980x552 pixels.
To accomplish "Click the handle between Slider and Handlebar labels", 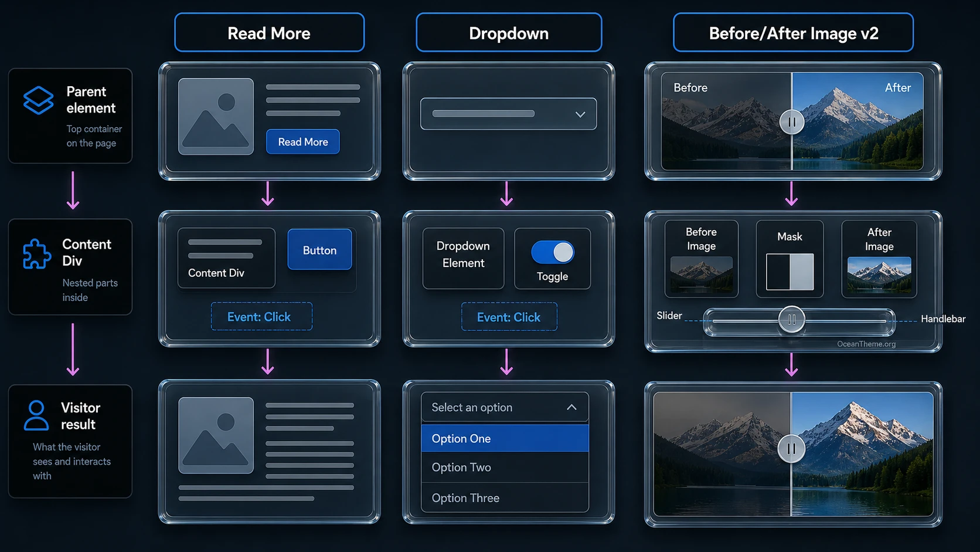I will (x=791, y=319).
